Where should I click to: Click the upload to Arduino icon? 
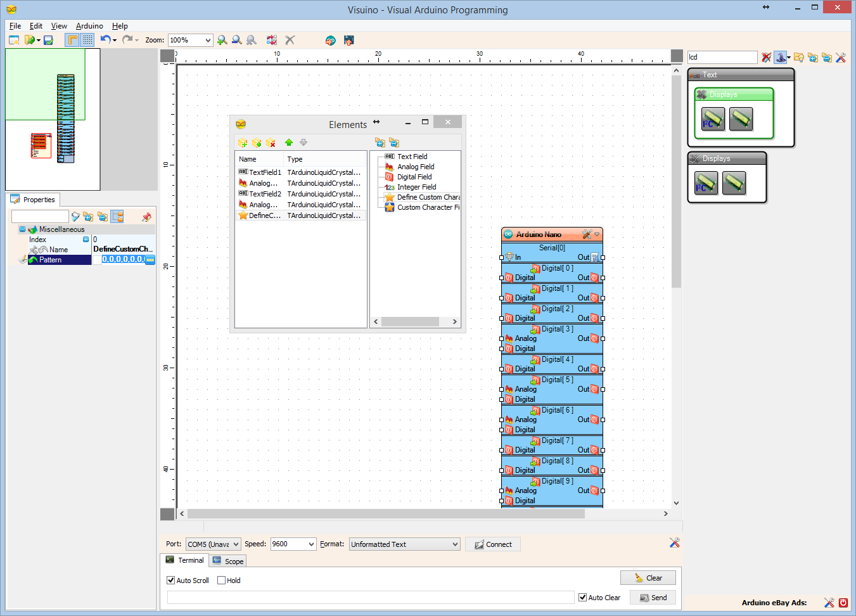348,40
